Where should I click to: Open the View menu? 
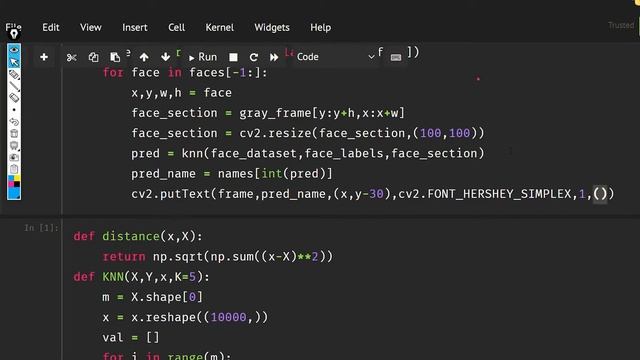click(91, 27)
